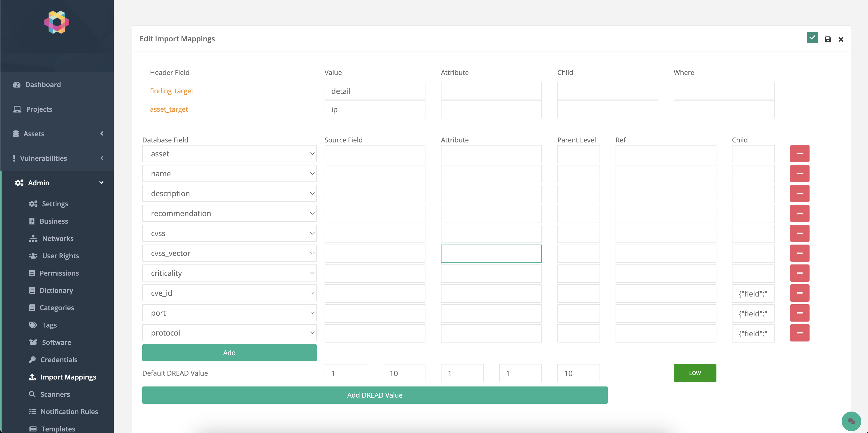Open the name database field dropdown
The height and width of the screenshot is (433, 868).
pos(229,174)
